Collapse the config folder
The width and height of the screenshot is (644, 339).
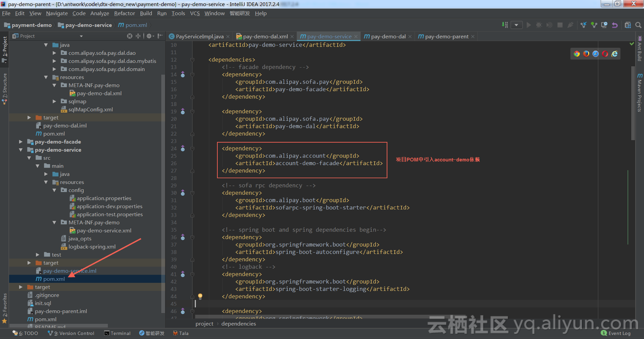54,190
